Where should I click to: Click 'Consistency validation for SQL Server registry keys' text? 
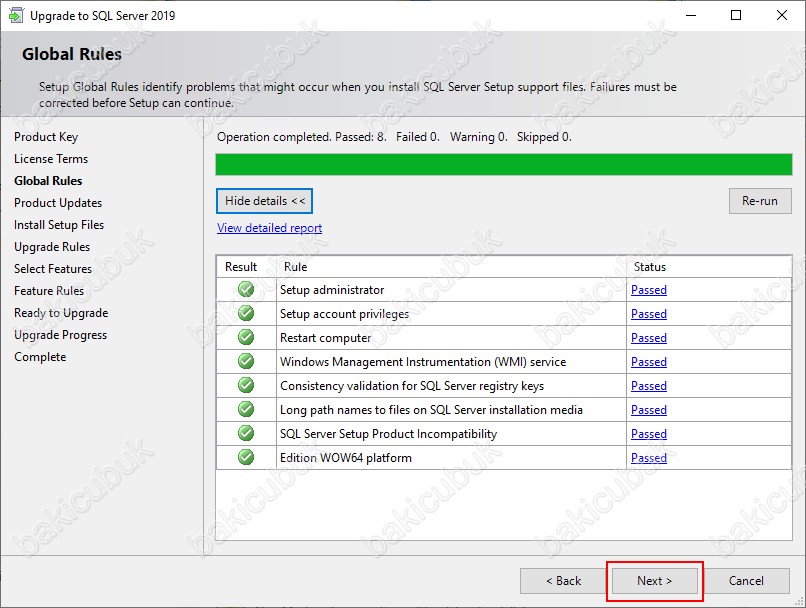pos(412,386)
